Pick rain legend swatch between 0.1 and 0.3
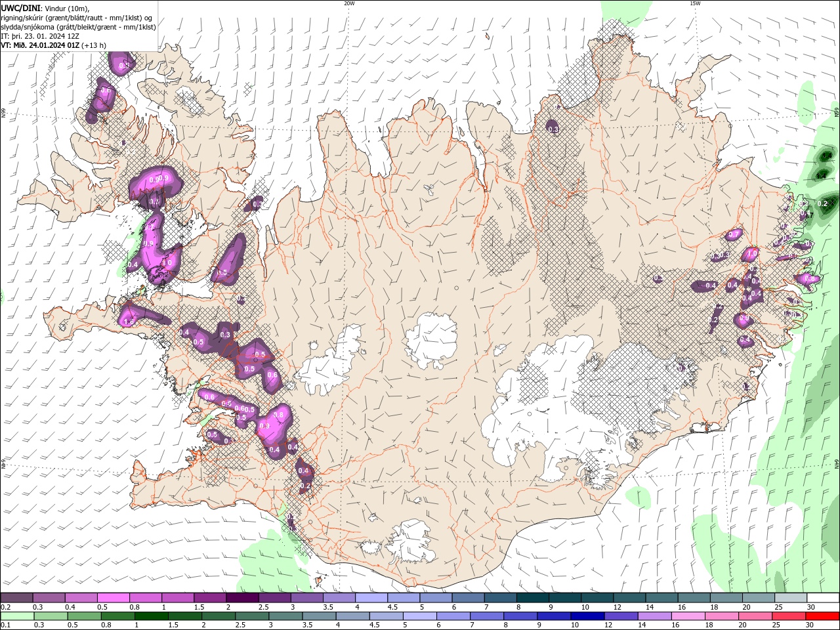The image size is (840, 630). pyautogui.click(x=16, y=616)
